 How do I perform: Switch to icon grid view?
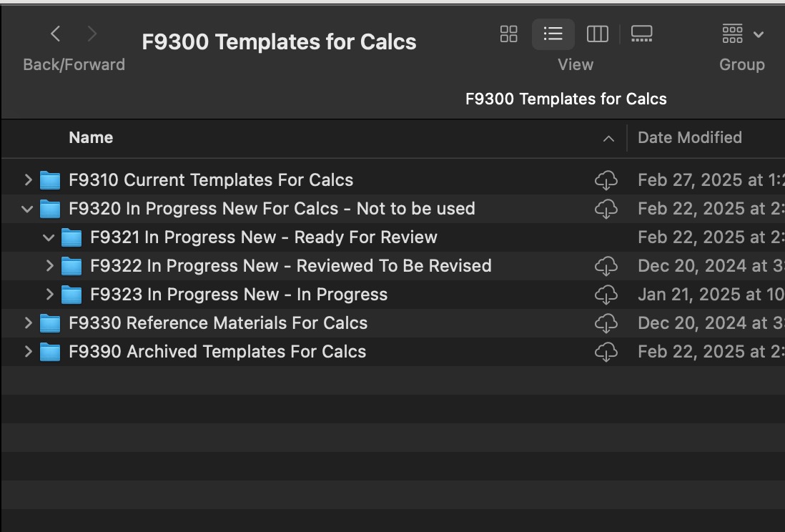click(508, 34)
